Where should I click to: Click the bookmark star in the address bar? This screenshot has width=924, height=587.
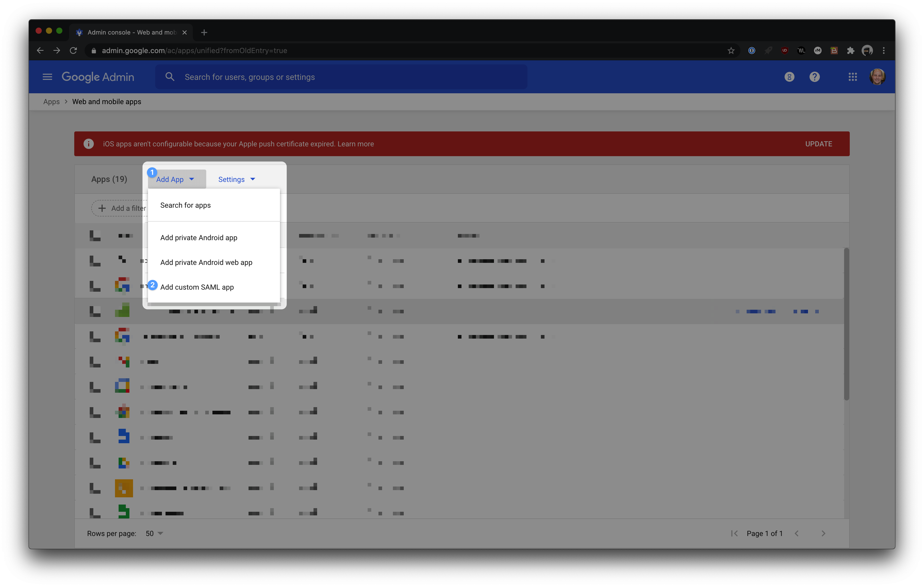(x=731, y=50)
